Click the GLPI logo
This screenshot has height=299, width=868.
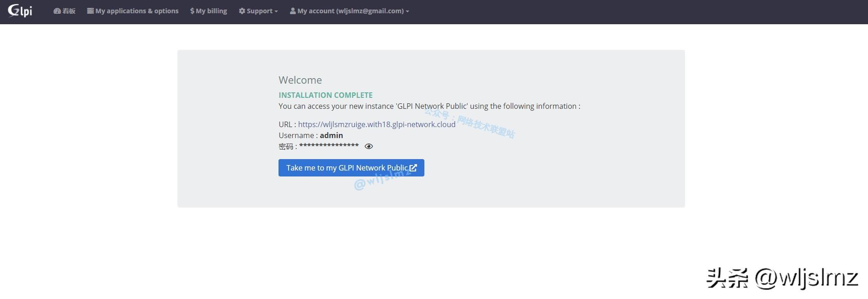coord(20,11)
